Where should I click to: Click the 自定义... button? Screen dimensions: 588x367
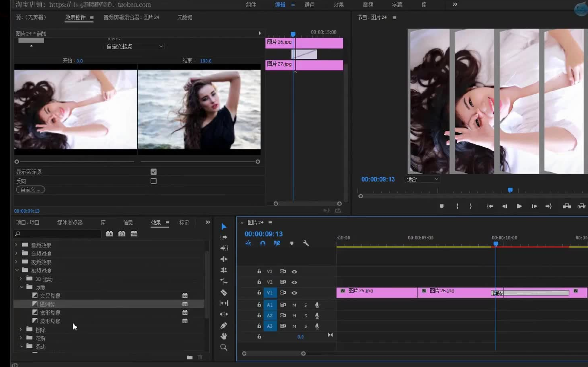[30, 189]
